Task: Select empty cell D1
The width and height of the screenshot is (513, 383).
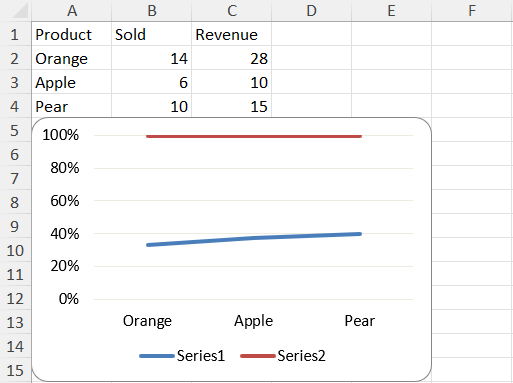Action: 312,34
